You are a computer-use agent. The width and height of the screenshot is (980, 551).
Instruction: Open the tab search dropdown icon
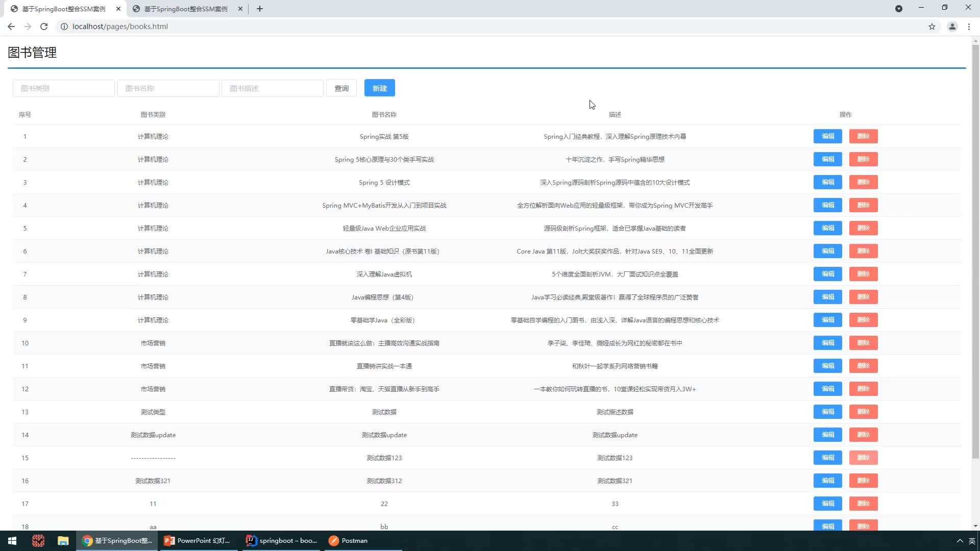coord(899,9)
